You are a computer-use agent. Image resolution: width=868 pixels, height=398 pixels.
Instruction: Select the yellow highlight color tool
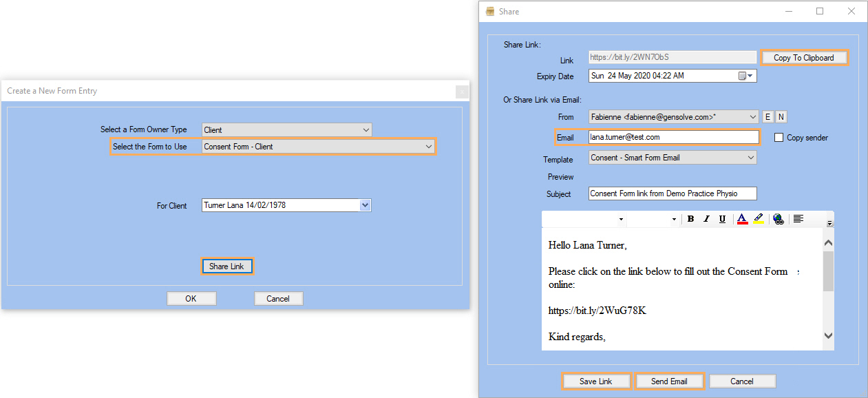[759, 219]
